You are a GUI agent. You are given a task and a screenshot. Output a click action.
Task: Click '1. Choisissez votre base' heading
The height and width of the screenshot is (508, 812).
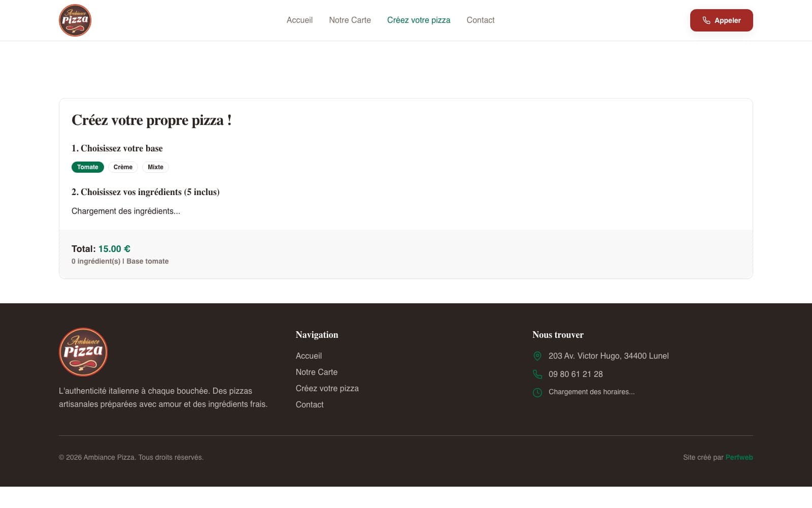coord(117,148)
